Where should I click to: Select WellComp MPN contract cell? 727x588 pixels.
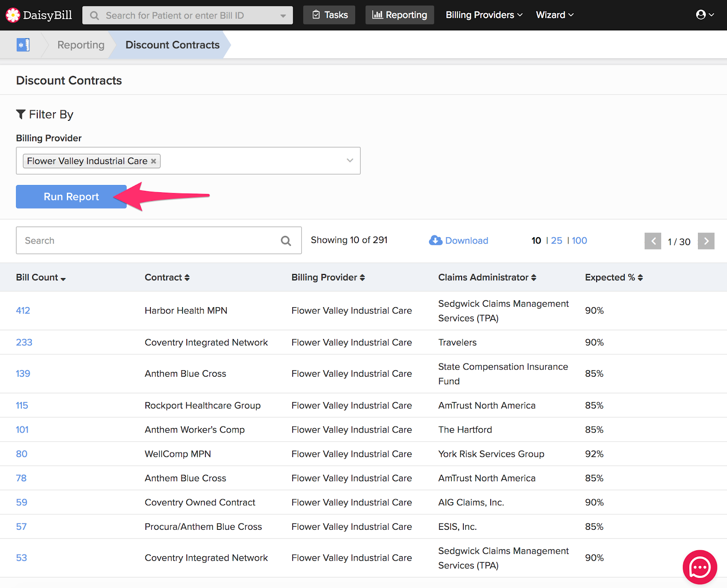tap(178, 454)
